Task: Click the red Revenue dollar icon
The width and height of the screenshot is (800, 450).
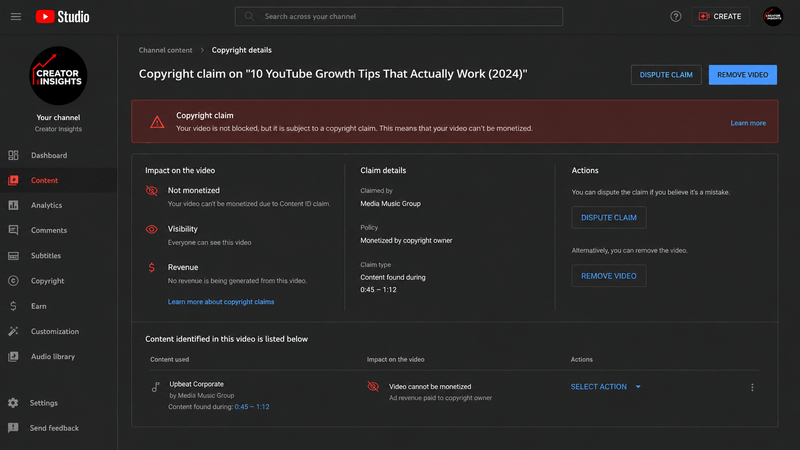Action: tap(152, 267)
